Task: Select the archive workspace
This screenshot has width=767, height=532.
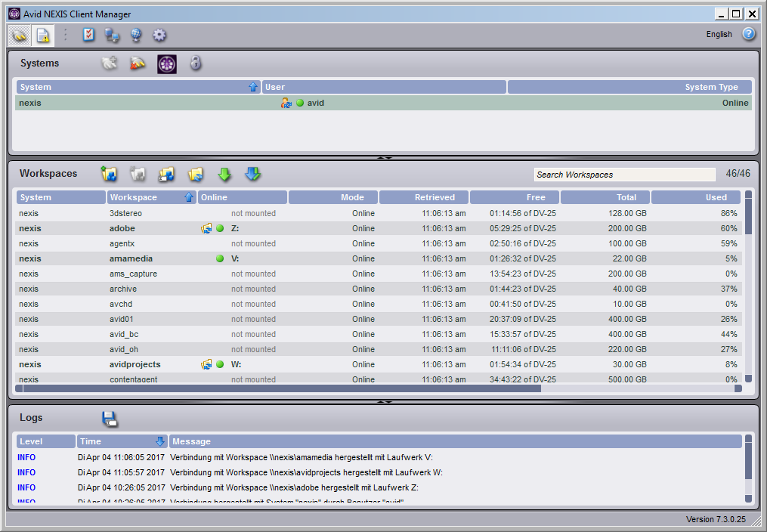Action: click(378, 289)
